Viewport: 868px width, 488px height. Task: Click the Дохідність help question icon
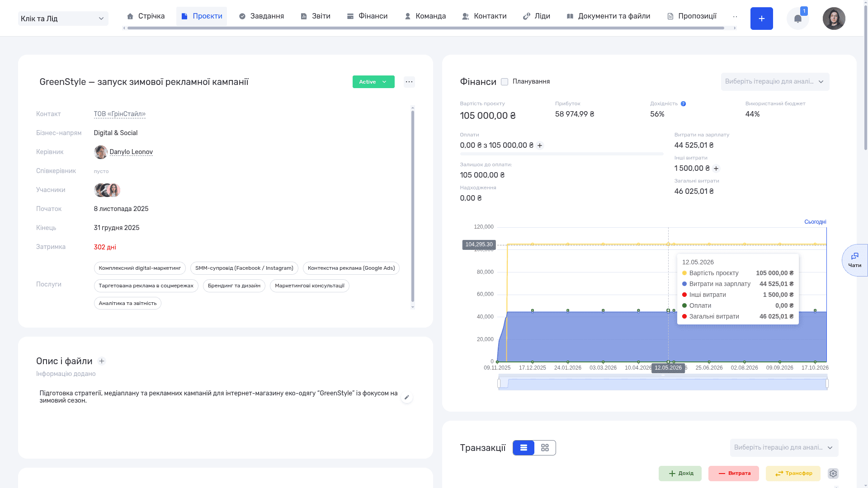[683, 104]
